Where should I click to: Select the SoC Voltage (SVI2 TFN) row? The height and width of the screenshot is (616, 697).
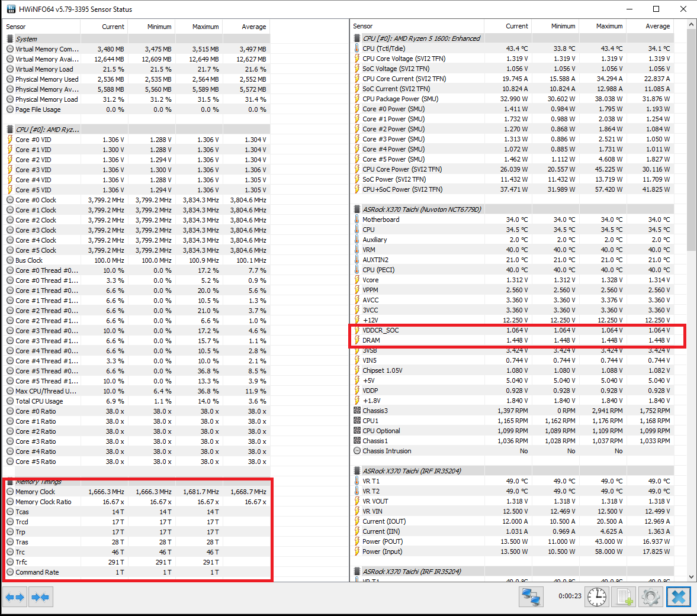[x=512, y=69]
